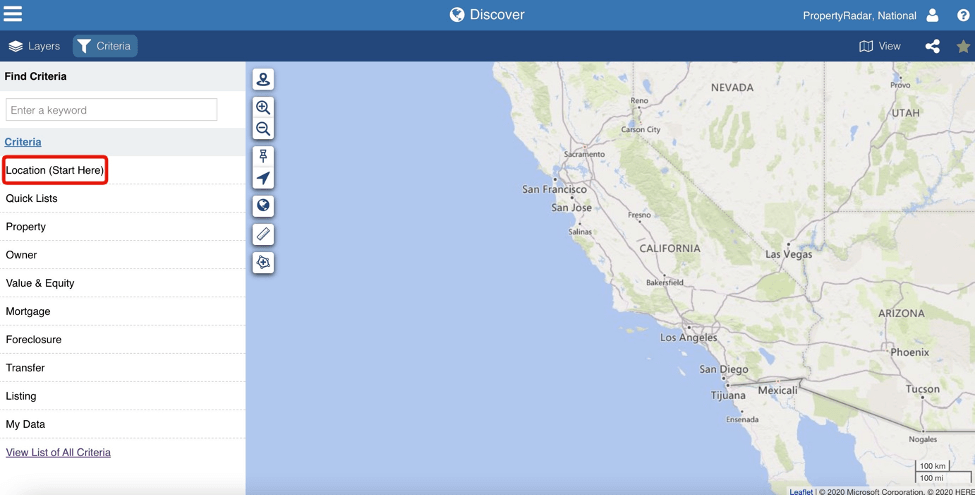This screenshot has width=977, height=495.
Task: Select the ruler measure tool
Action: tap(264, 234)
